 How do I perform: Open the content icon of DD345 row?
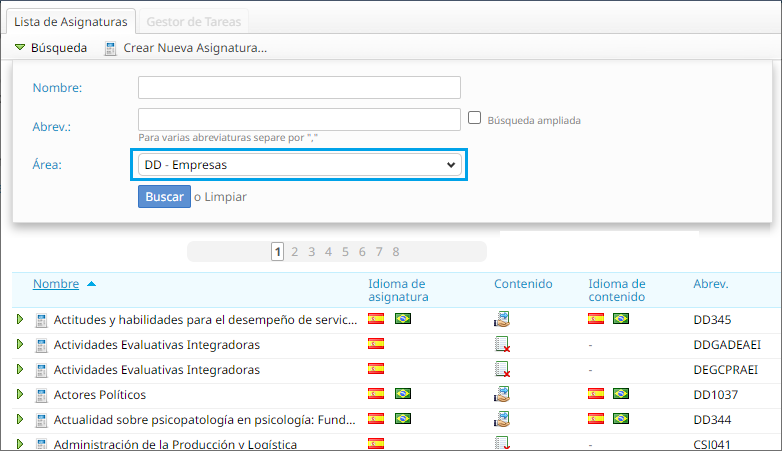pos(502,319)
